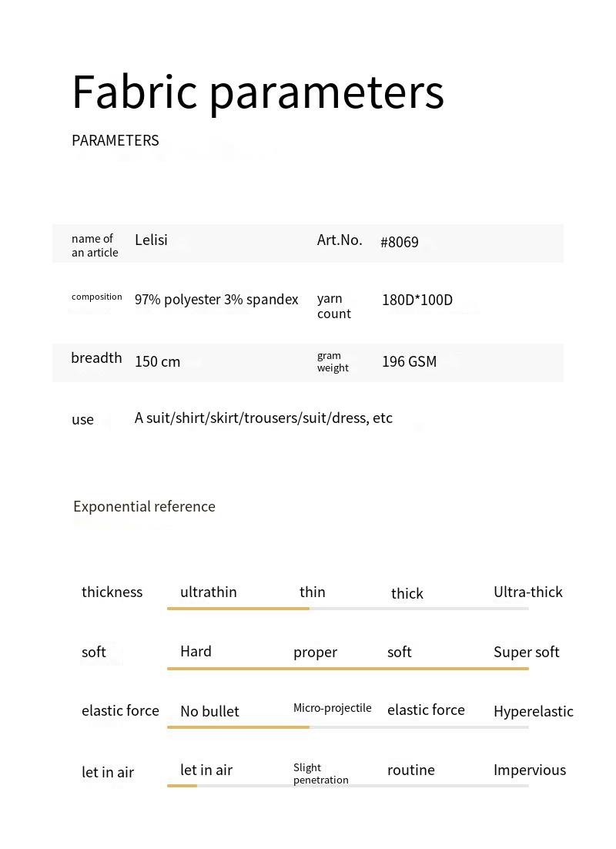Select the Hyperelastic label
This screenshot has height=849, width=616.
coord(533,711)
